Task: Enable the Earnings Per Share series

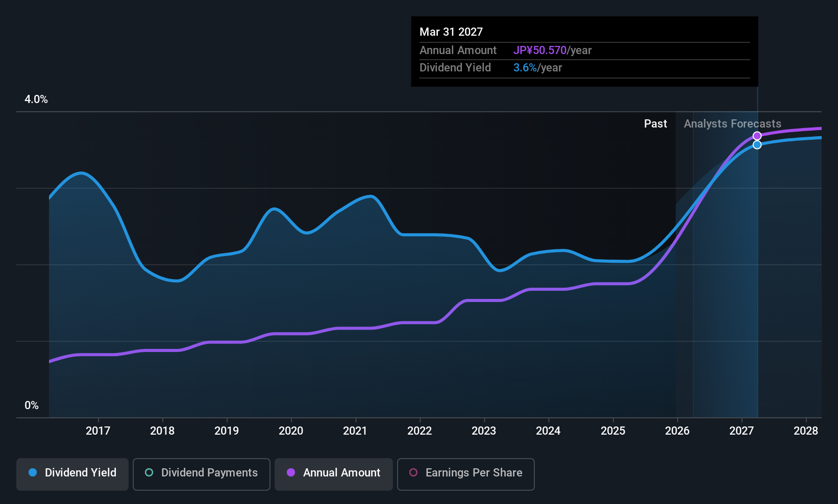Action: pyautogui.click(x=465, y=474)
